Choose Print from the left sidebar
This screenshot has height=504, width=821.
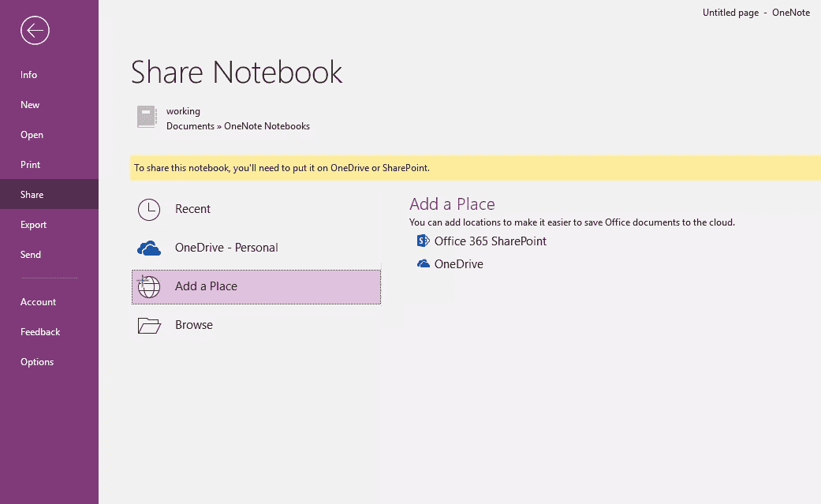(31, 165)
